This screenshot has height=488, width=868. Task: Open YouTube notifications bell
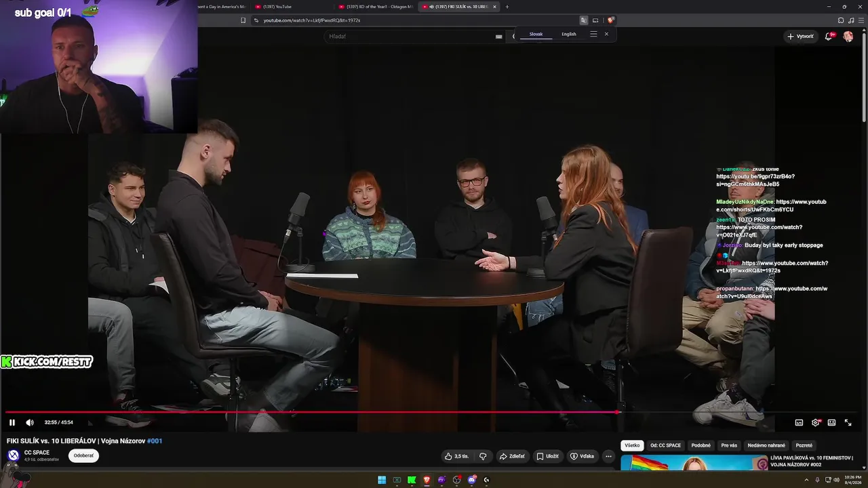[x=829, y=37]
